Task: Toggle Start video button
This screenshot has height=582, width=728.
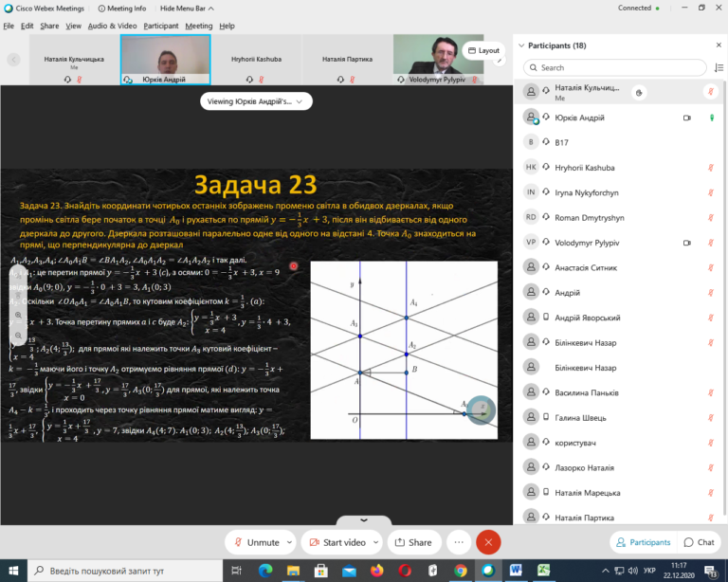Action: 337,542
